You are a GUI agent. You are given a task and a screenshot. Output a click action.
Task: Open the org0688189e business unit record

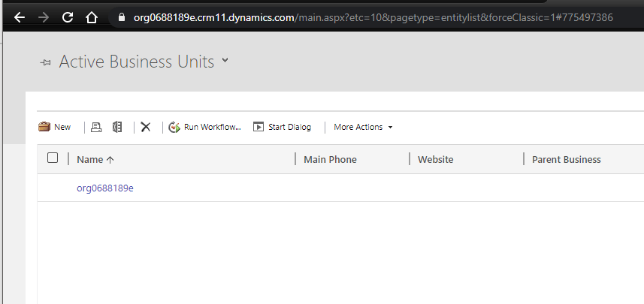105,188
